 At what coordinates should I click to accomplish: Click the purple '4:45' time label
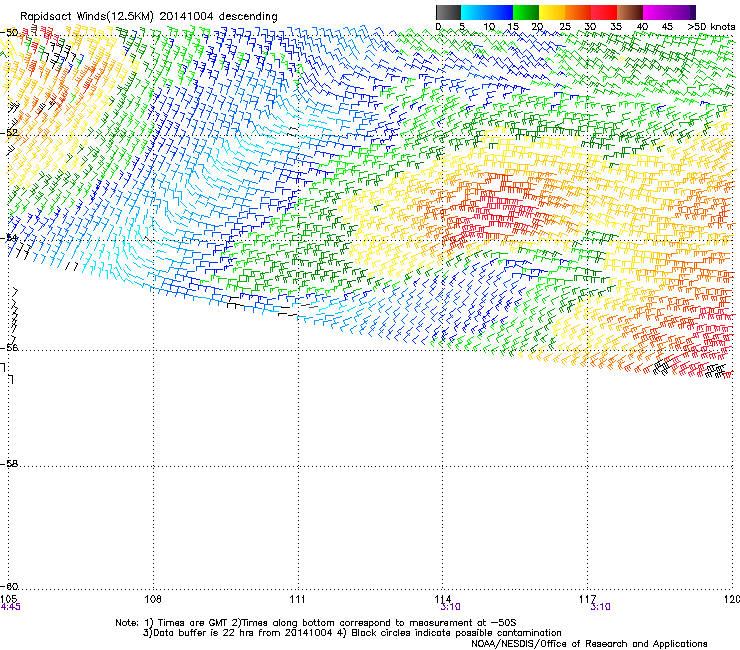tap(10, 607)
